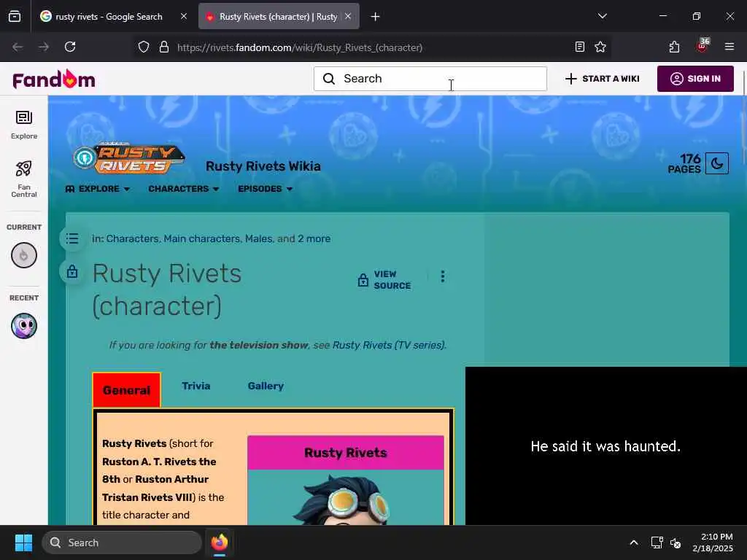Viewport: 747px width, 560px height.
Task: Close the Rusty Rivets character tab
Action: pyautogui.click(x=348, y=17)
